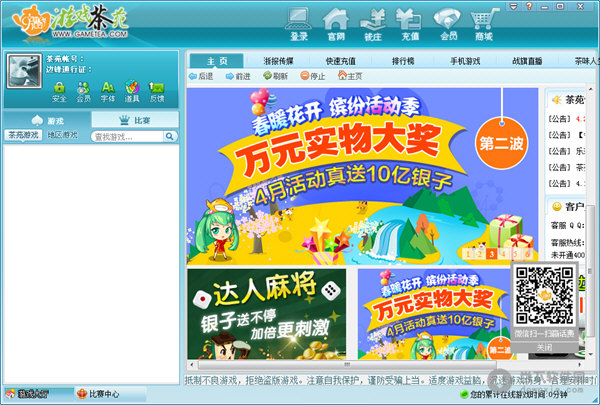
Task: Click the horizontal scrollbar of web view
Action: pyautogui.click(x=347, y=364)
